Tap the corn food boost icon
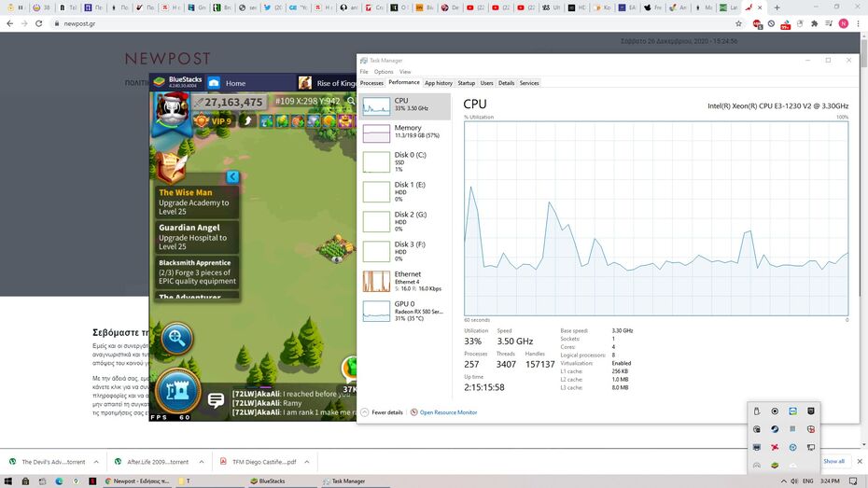This screenshot has width=868, height=488. 282,120
